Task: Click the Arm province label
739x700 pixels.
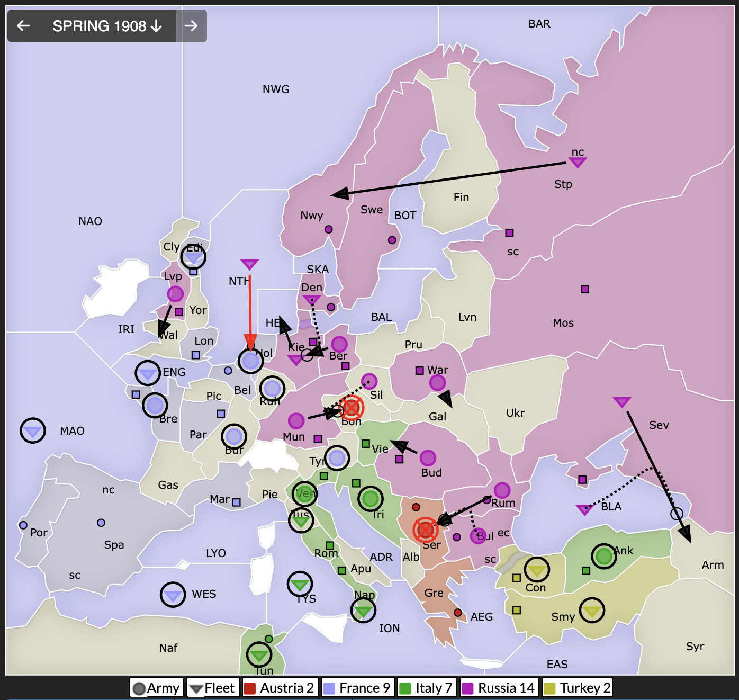Action: click(x=713, y=565)
